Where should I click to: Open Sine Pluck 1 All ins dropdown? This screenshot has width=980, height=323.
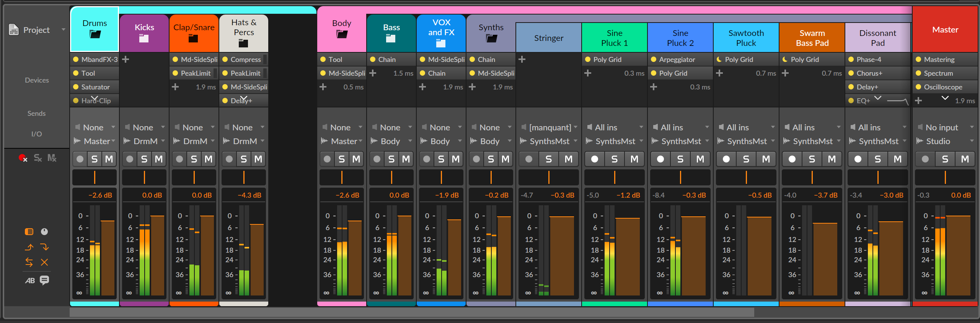(x=615, y=127)
